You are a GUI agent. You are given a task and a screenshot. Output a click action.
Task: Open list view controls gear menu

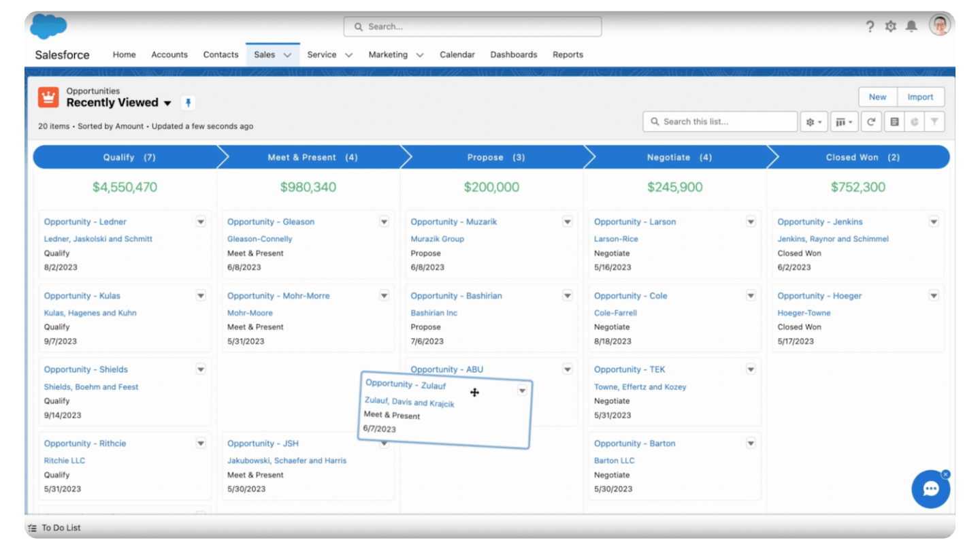pyautogui.click(x=814, y=122)
